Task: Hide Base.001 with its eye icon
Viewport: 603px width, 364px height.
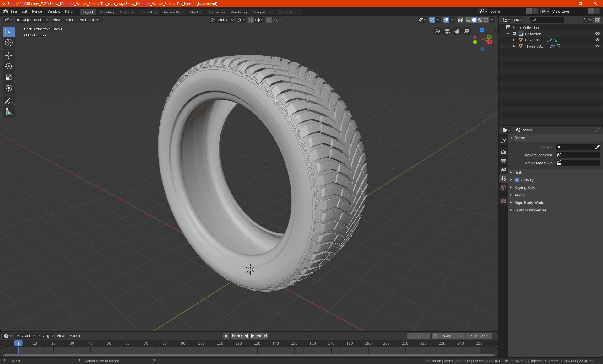Action: [x=597, y=40]
